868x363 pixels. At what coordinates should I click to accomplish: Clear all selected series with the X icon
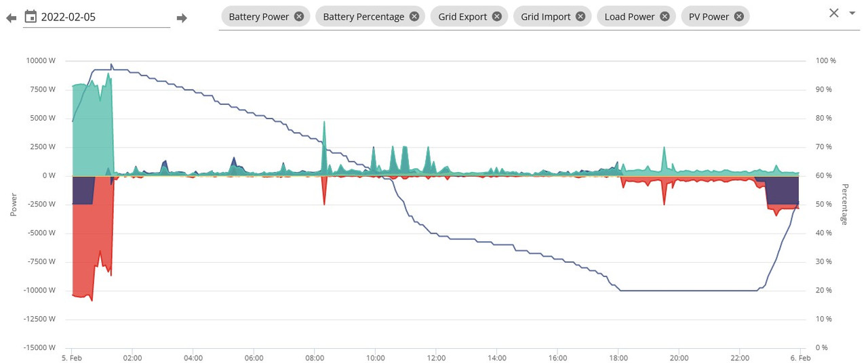click(834, 13)
